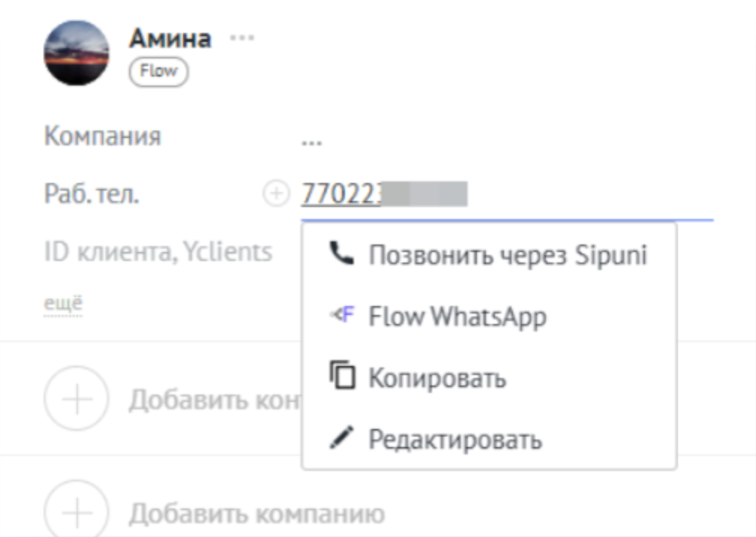Click the contact name Амина
The image size is (756, 537).
pyautogui.click(x=170, y=37)
